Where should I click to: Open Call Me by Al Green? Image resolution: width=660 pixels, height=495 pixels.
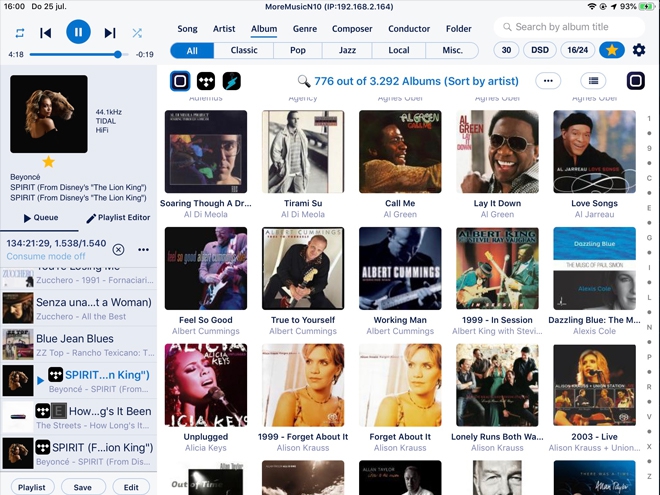coord(400,152)
